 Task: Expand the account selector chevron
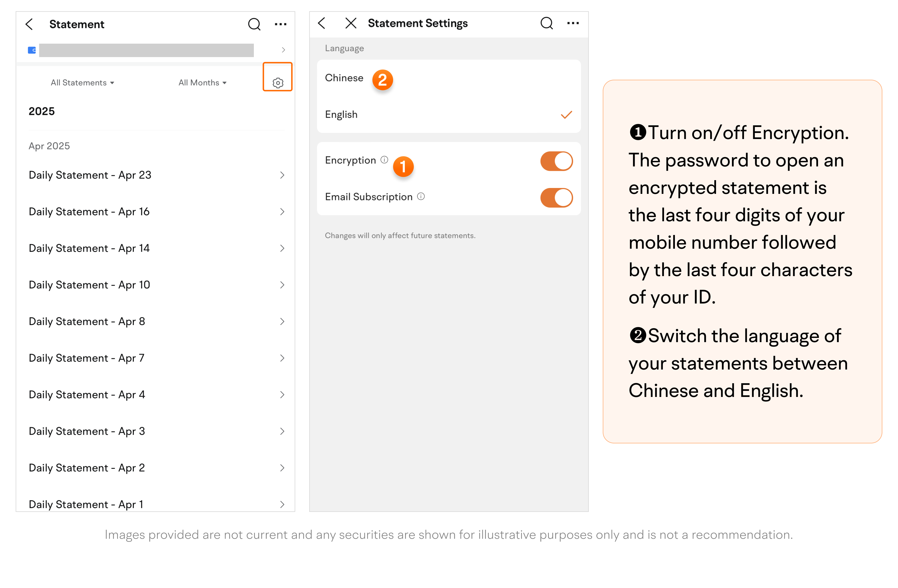point(283,50)
